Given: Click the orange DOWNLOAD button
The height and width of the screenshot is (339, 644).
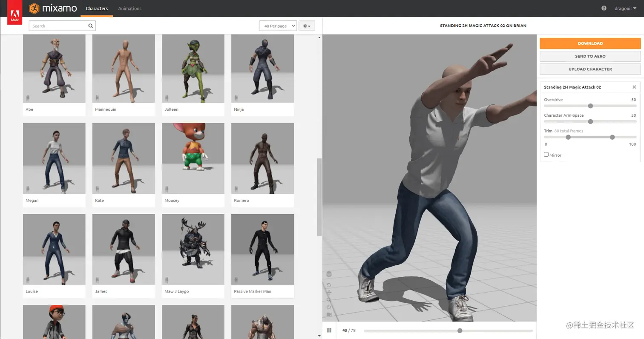Looking at the screenshot, I should click(x=590, y=43).
